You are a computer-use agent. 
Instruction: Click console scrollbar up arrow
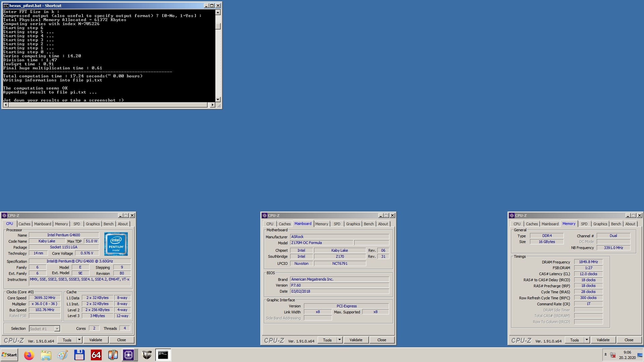[x=218, y=12]
